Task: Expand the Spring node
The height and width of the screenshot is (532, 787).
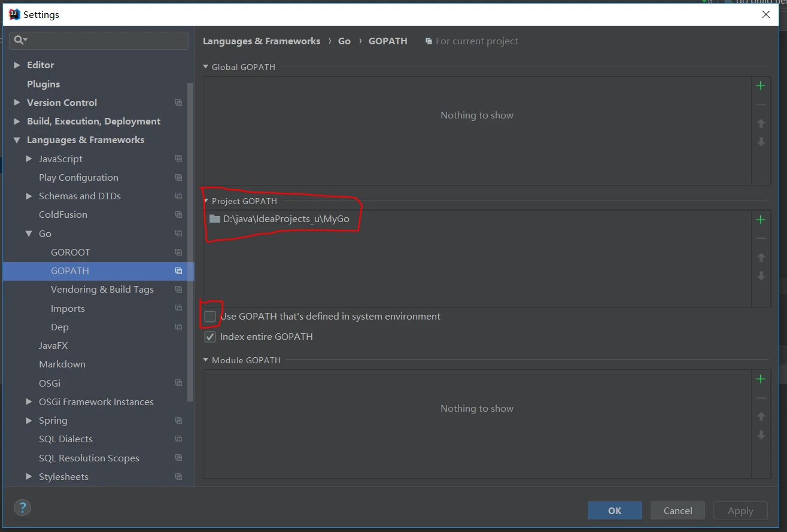Action: (x=29, y=421)
